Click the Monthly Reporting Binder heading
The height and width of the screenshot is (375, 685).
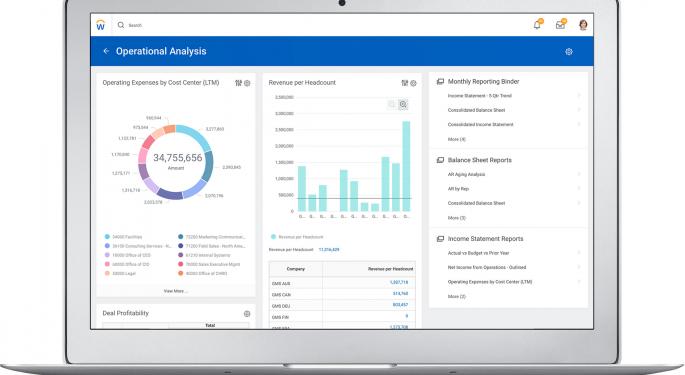[483, 82]
